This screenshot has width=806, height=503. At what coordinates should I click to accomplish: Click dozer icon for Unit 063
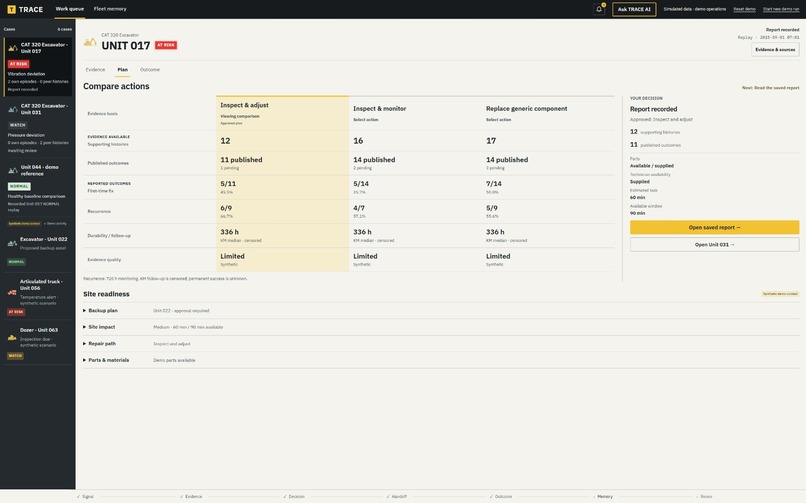[12, 337]
